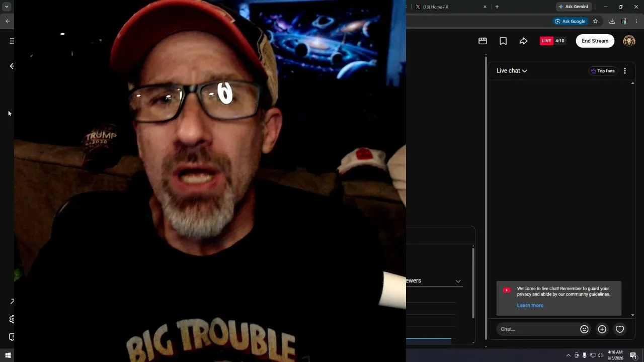Bookmark this page with the star icon
Screen dimensions: 644x362
(x=595, y=21)
